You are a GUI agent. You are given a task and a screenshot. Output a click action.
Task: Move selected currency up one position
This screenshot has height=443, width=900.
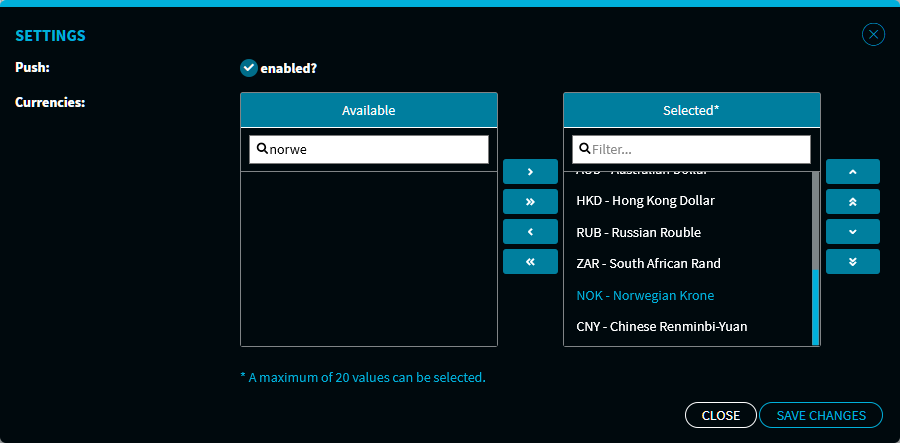tap(852, 172)
